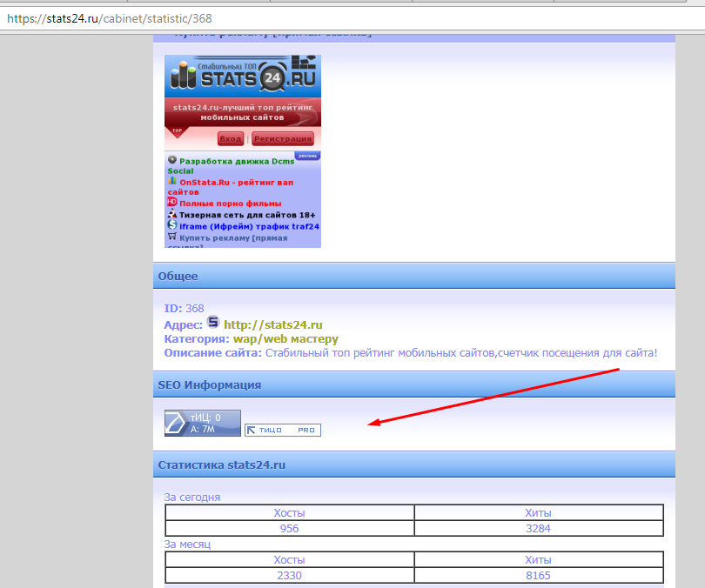The image size is (705, 588).
Task: Click the stats24 favicon next to Адрес
Action: click(x=213, y=322)
